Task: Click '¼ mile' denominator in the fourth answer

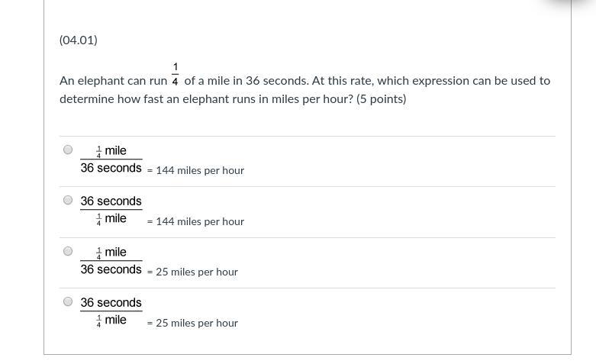Action: pos(111,321)
